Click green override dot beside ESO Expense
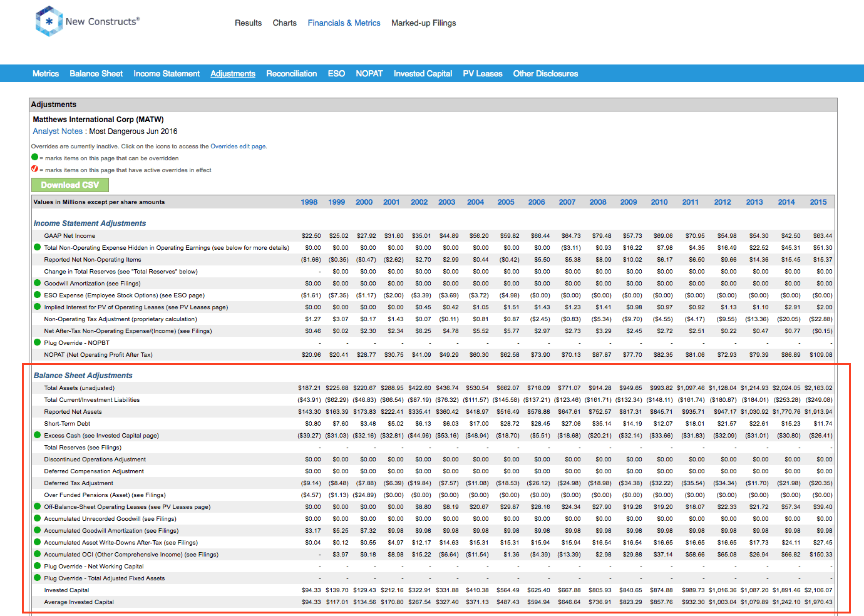This screenshot has width=864, height=616. point(37,295)
